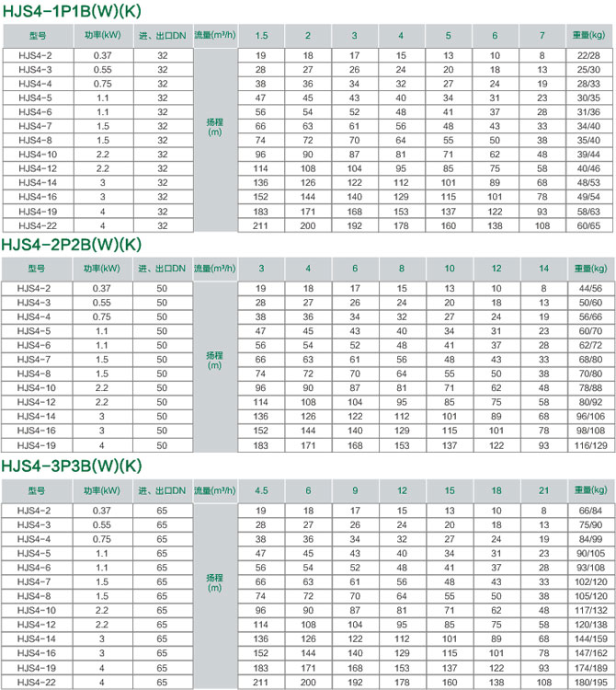Select weight cell 60/70
This screenshot has height=690, width=616.
tap(590, 331)
